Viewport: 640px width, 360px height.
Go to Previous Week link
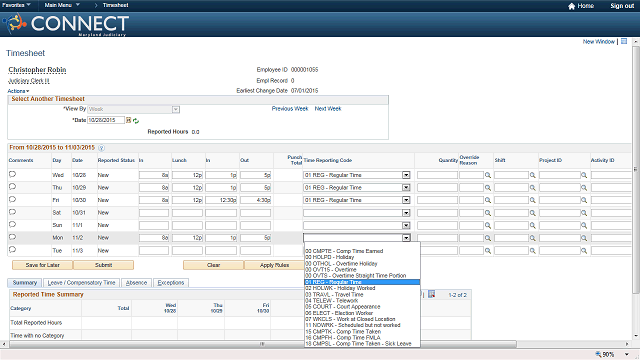coord(290,109)
